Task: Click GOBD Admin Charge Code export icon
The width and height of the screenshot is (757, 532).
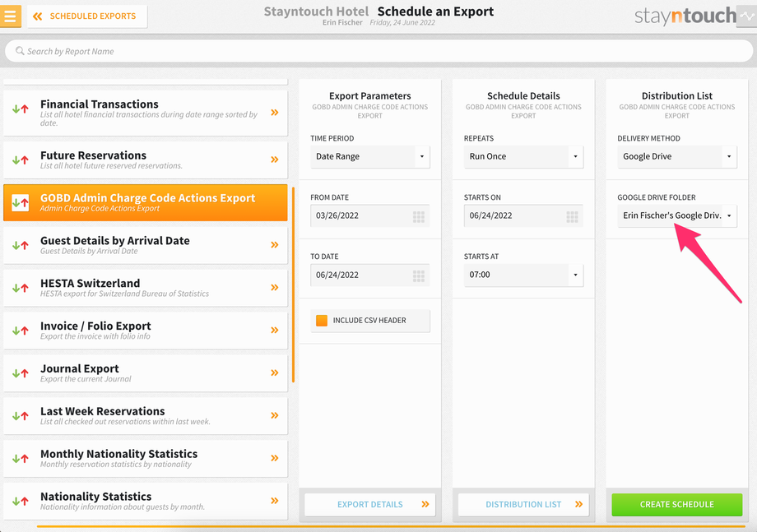Action: coord(21,202)
